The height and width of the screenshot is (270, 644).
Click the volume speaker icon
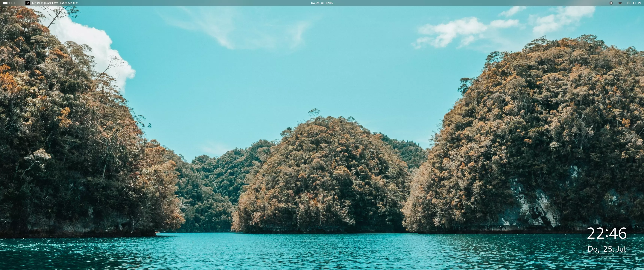[x=634, y=3]
